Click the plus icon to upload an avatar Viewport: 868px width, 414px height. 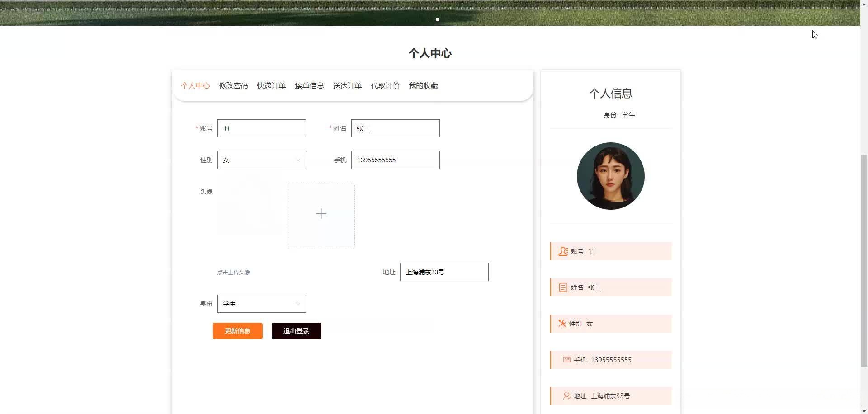pos(321,213)
